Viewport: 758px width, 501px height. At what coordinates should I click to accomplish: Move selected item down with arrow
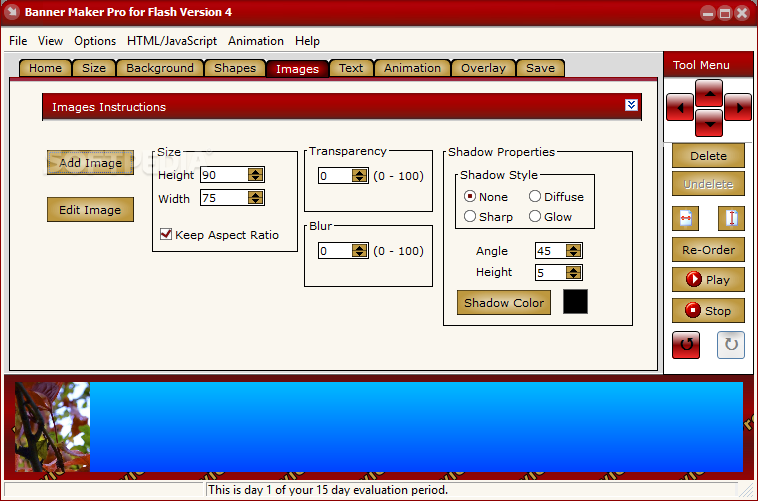click(x=709, y=123)
